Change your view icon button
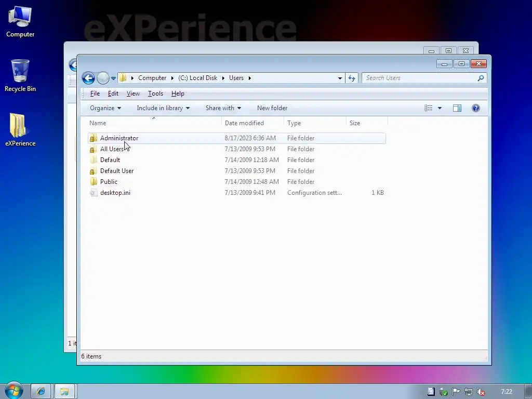The height and width of the screenshot is (399, 532). point(428,108)
